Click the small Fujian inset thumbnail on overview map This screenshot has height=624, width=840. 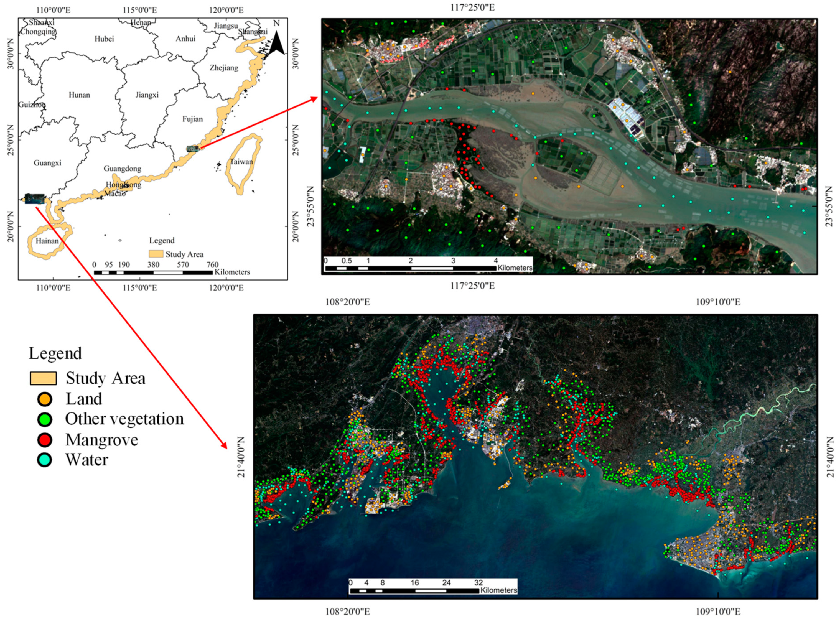(x=193, y=149)
